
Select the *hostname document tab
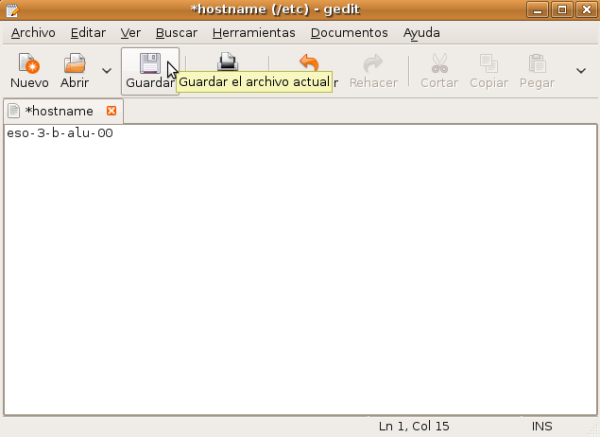[x=58, y=111]
